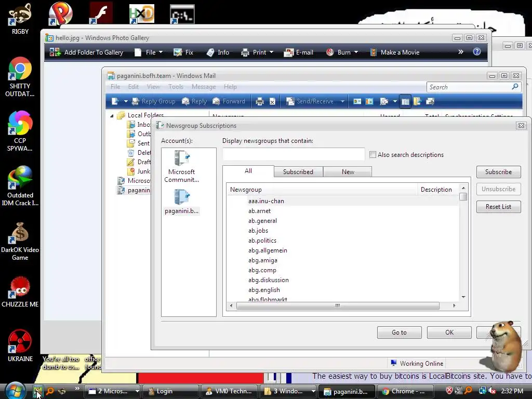Select newsgroup abg.english
Viewport: 532px width, 399px height.
click(x=264, y=290)
